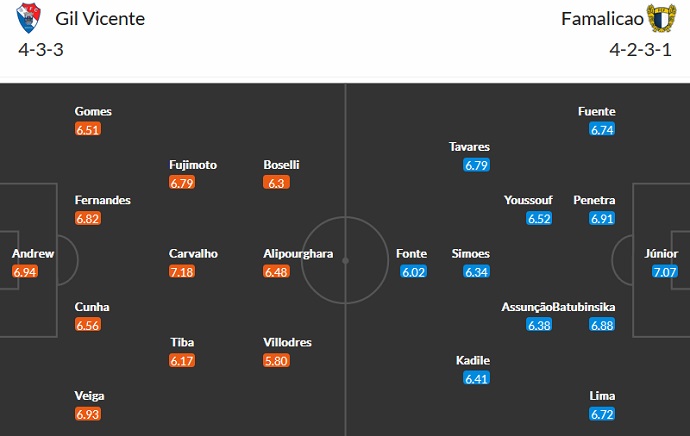The width and height of the screenshot is (690, 436).
Task: Open Simoes' 6.34 rating badge
Action: point(477,272)
